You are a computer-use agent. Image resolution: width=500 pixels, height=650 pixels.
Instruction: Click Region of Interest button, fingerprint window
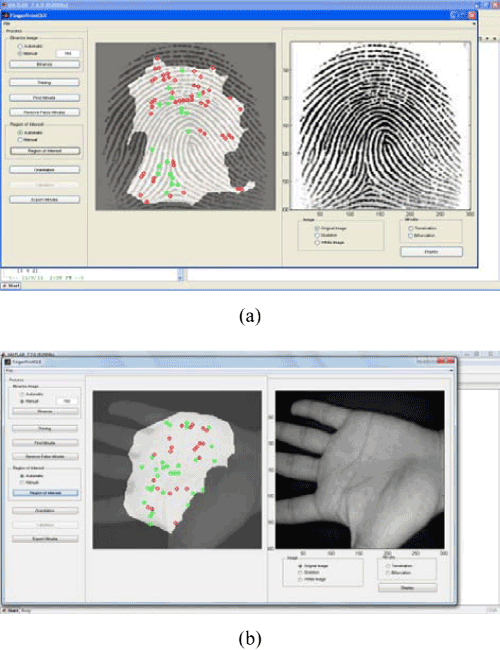pos(45,151)
